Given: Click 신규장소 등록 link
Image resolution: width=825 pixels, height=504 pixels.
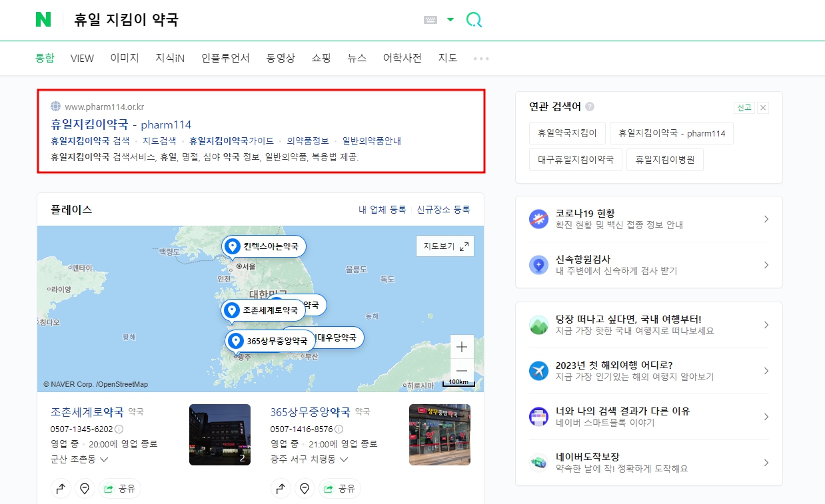Looking at the screenshot, I should tap(443, 210).
